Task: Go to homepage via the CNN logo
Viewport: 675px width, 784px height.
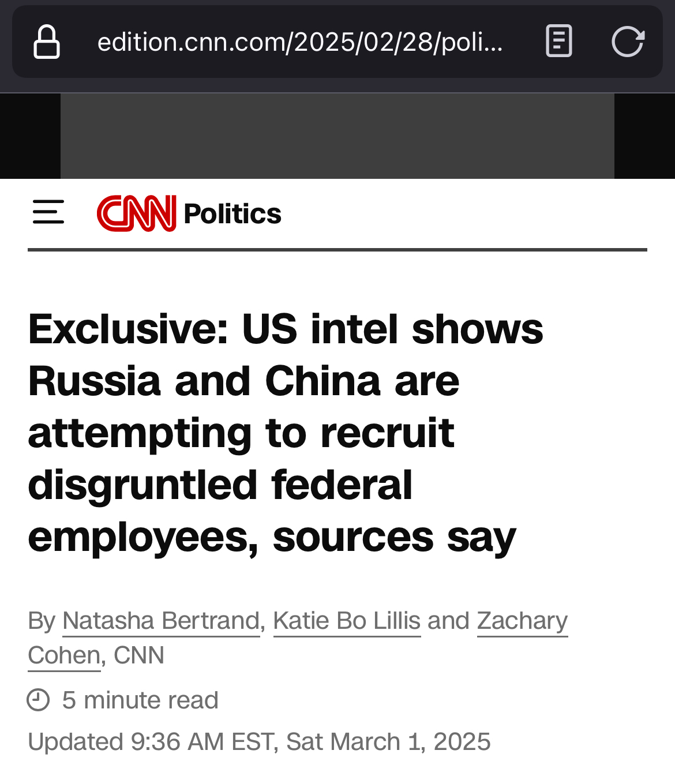Action: [136, 213]
